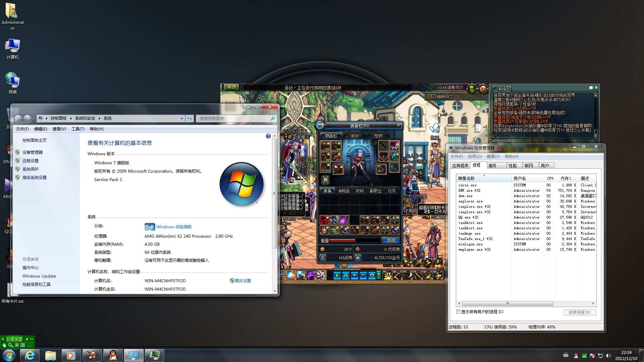Click the magnifier icon on Wubi IME bar
Viewport: 644px width, 362px height.
pyautogui.click(x=10, y=345)
